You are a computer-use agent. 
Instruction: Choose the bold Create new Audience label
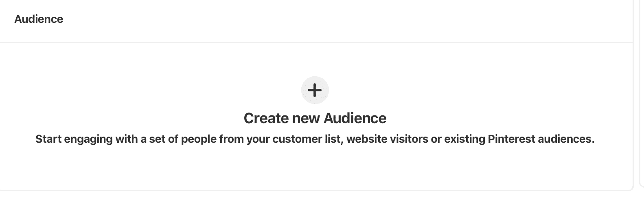click(315, 118)
